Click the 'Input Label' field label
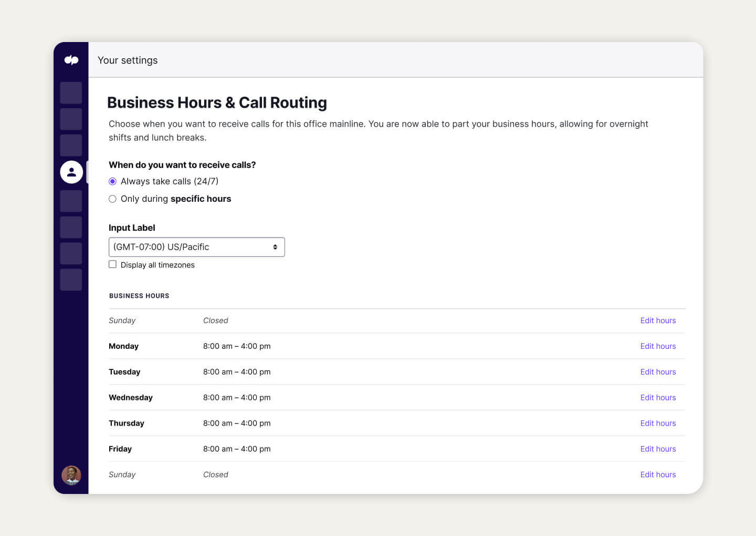This screenshot has height=536, width=756. pyautogui.click(x=132, y=228)
